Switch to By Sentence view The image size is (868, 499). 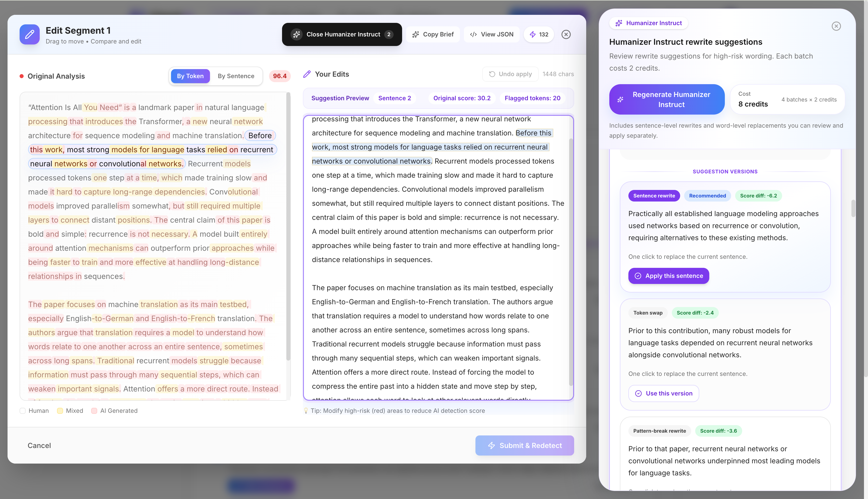click(236, 76)
